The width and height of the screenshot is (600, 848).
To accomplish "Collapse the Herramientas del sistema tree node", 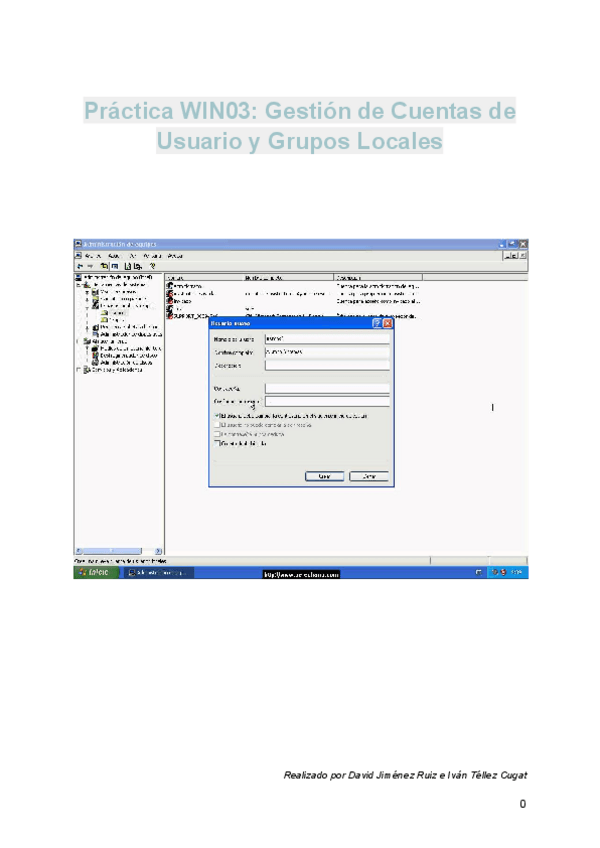I will pos(79,284).
